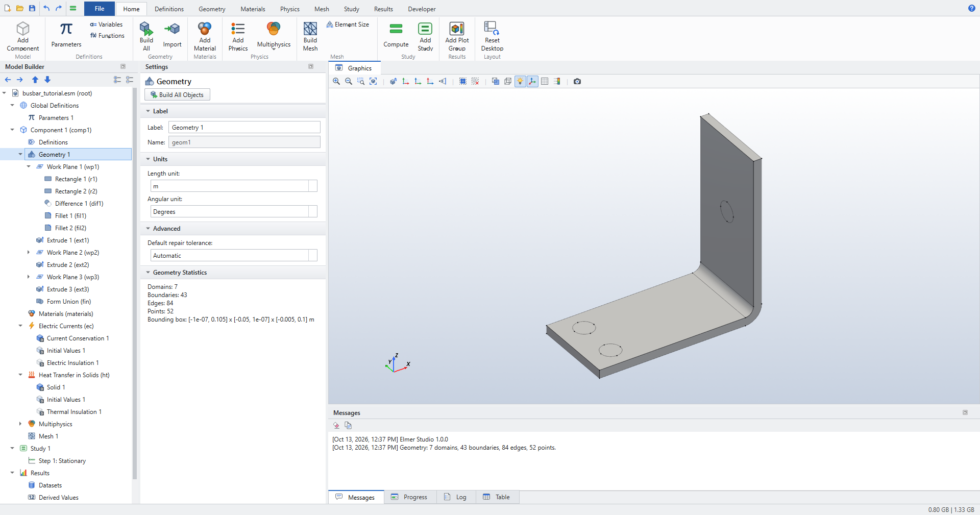Toggle the grid display button
The height and width of the screenshot is (515, 980).
click(x=545, y=81)
